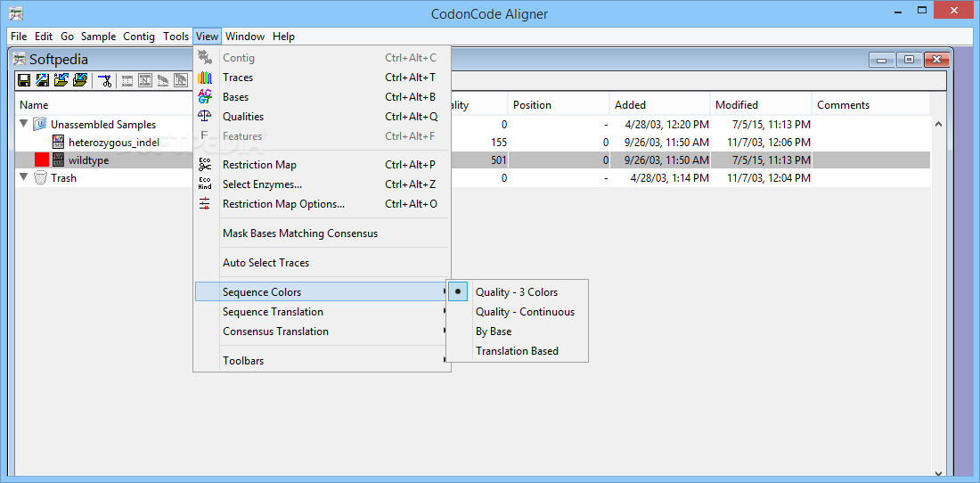Screen dimensions: 980x483
Task: Click Added date 4/28/03, 12:20 PM
Action: (x=667, y=125)
